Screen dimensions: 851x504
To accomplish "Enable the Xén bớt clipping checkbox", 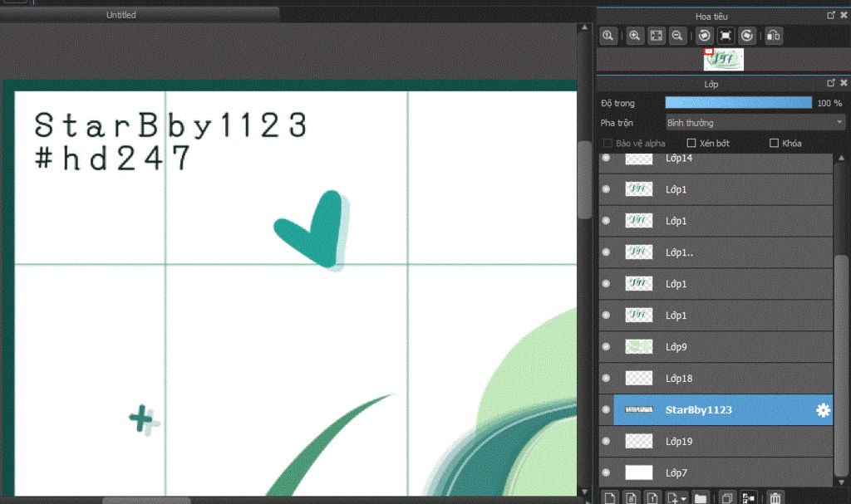I will 691,143.
